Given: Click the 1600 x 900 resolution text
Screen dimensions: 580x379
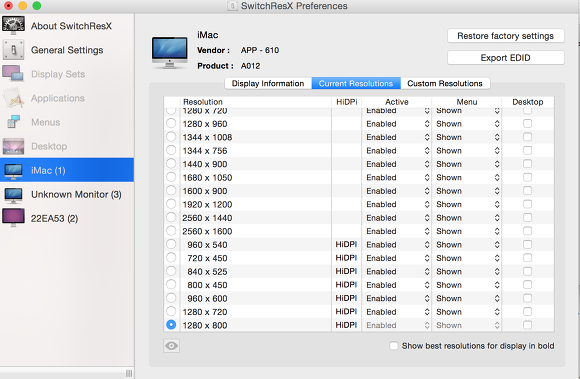Looking at the screenshot, I should [x=205, y=191].
